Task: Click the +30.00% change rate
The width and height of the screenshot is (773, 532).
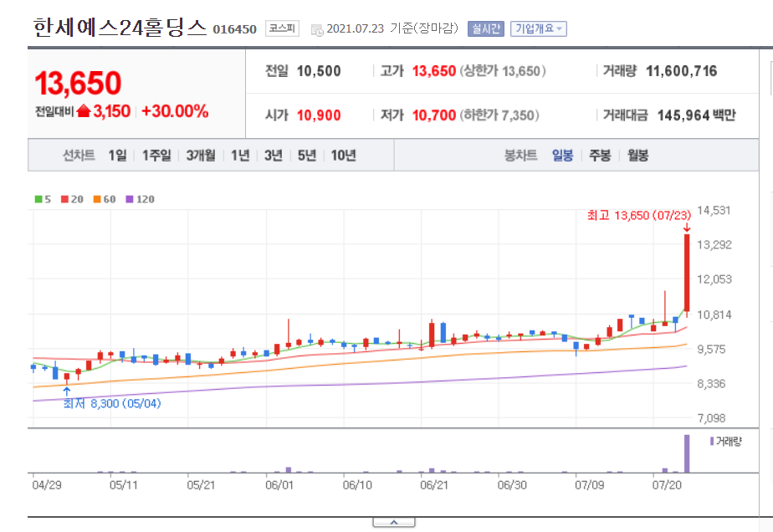Action: [175, 111]
